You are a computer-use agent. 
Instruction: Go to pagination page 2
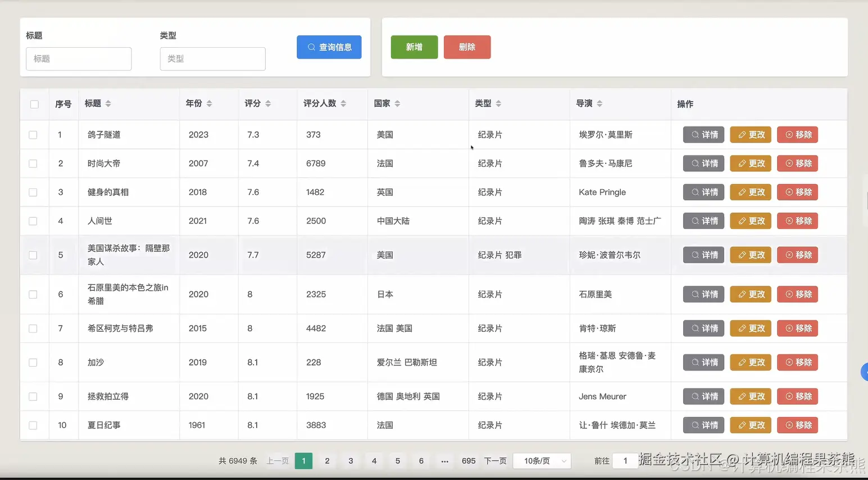(x=327, y=461)
